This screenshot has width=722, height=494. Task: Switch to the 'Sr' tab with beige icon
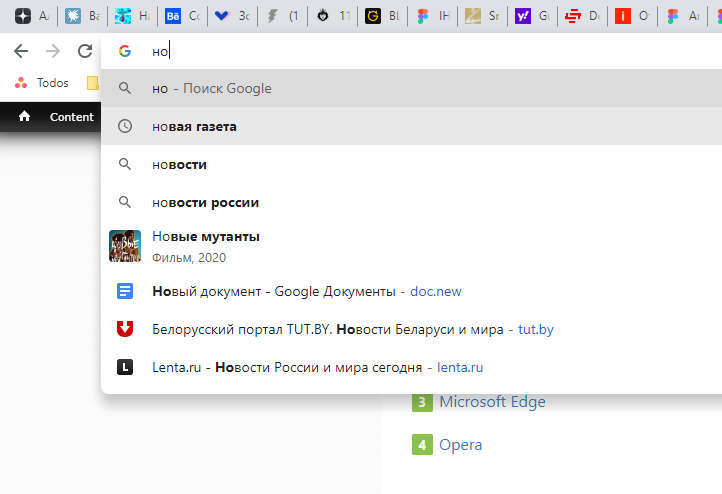[482, 17]
